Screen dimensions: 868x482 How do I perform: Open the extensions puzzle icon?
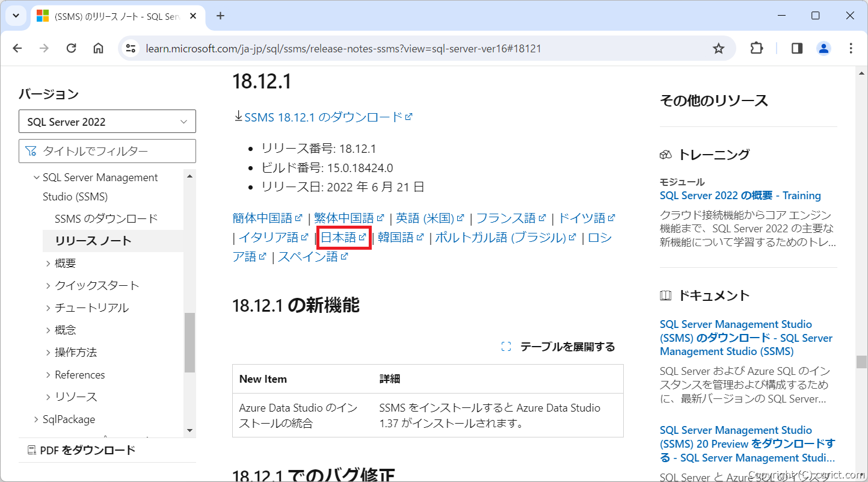tap(757, 49)
